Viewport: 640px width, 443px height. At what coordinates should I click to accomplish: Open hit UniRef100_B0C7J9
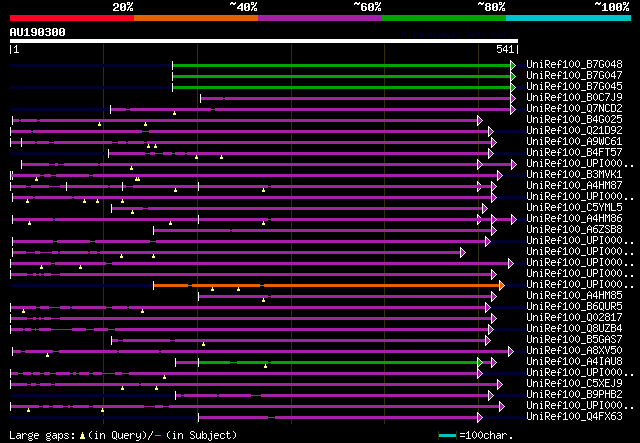click(574, 98)
